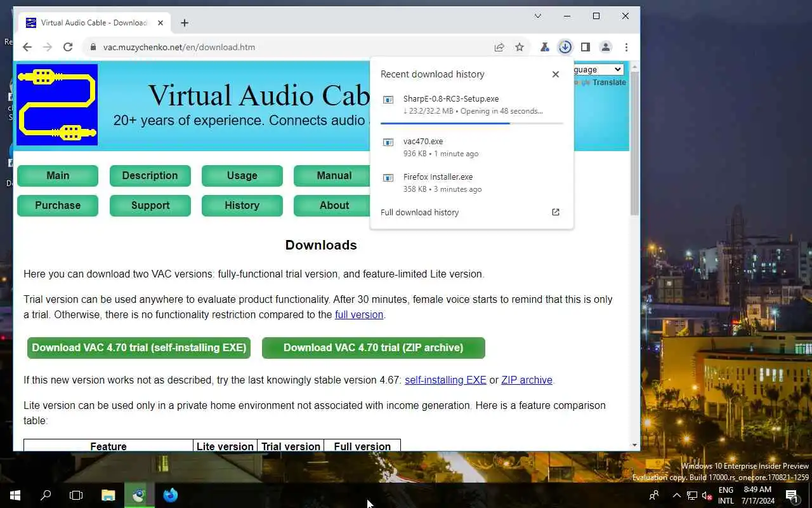Open the network tray icon

[691, 495]
